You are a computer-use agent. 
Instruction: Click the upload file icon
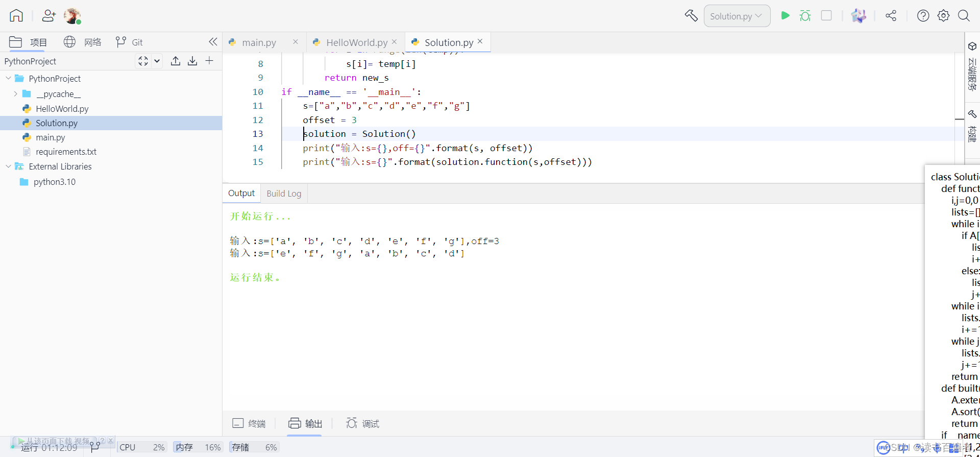pyautogui.click(x=176, y=61)
